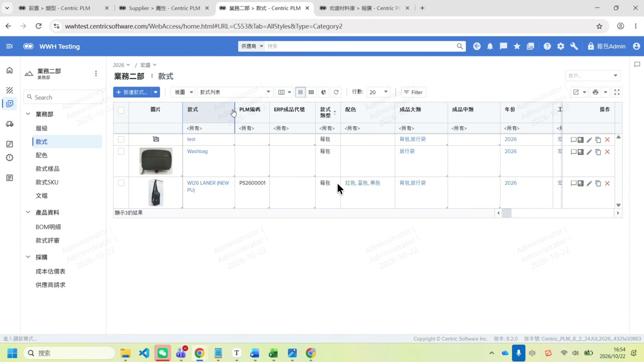This screenshot has height=362, width=644.
Task: Click the sidebar Search field
Action: click(63, 97)
